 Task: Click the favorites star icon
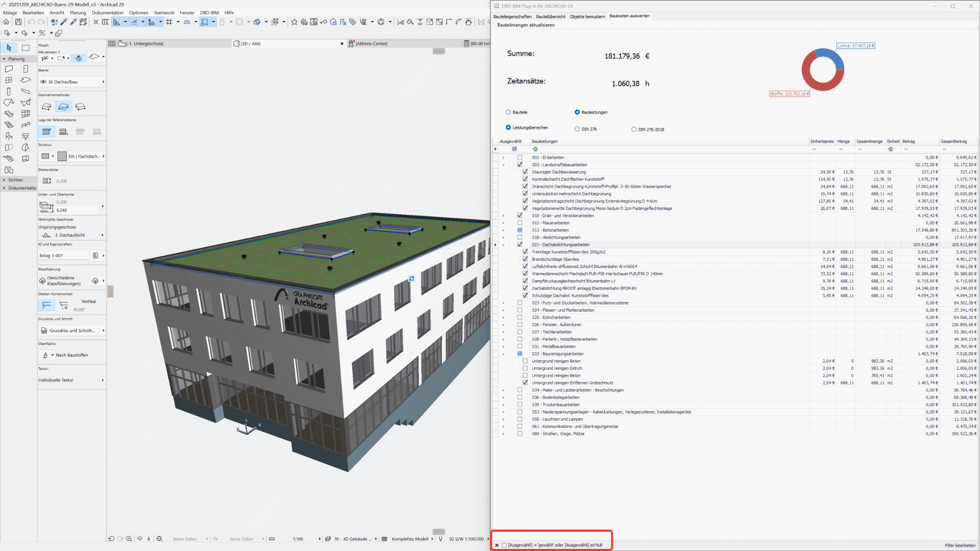[x=295, y=22]
